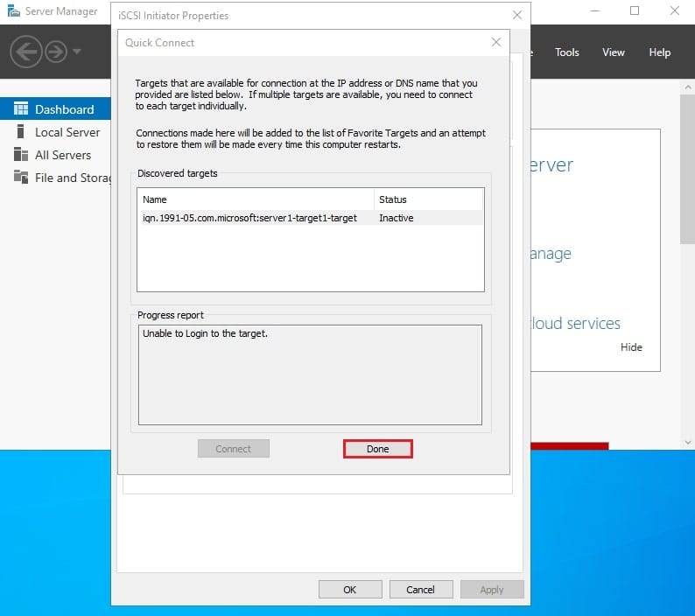Click Apply in iSCSI Initiator Properties
This screenshot has width=695, height=616.
coord(492,590)
